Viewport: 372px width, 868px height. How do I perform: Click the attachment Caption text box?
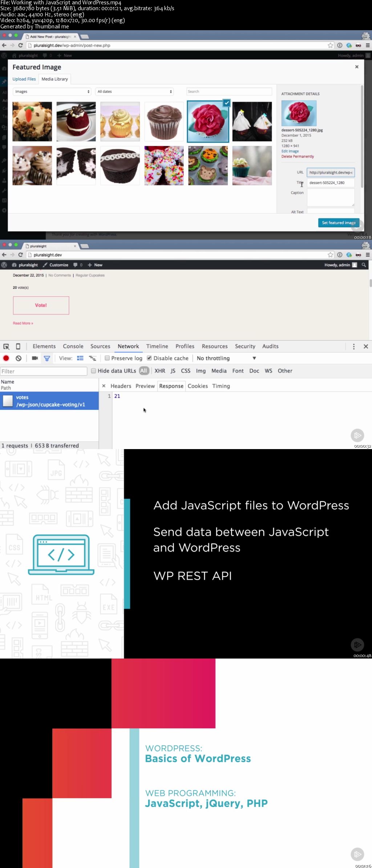[331, 197]
